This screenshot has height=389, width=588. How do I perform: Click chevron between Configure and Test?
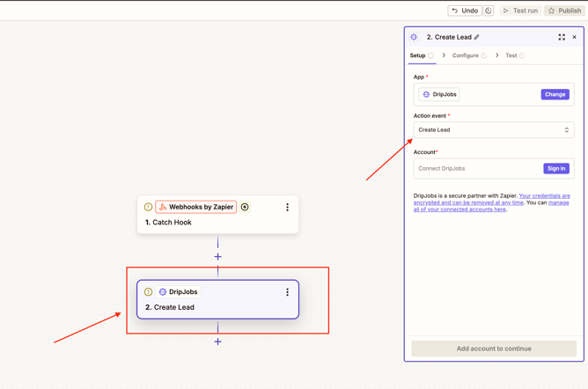pyautogui.click(x=496, y=55)
